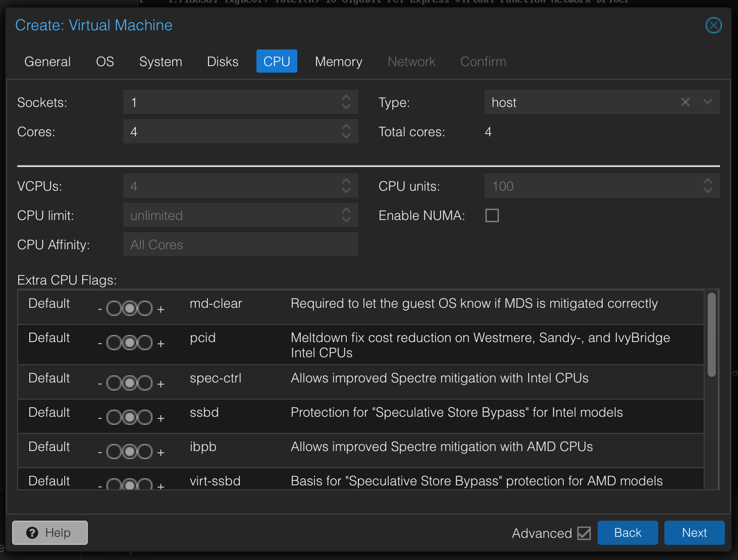The width and height of the screenshot is (738, 560).
Task: Go back with the Back button
Action: point(627,533)
